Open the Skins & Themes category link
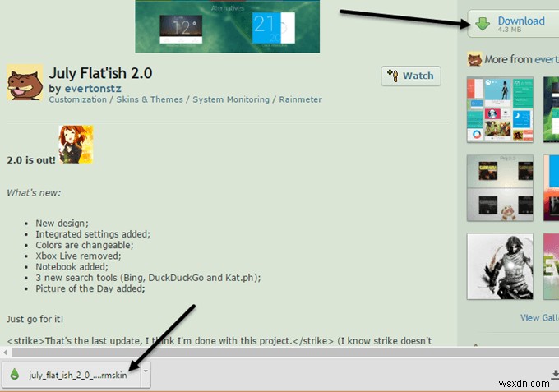559x392 pixels. tap(150, 99)
